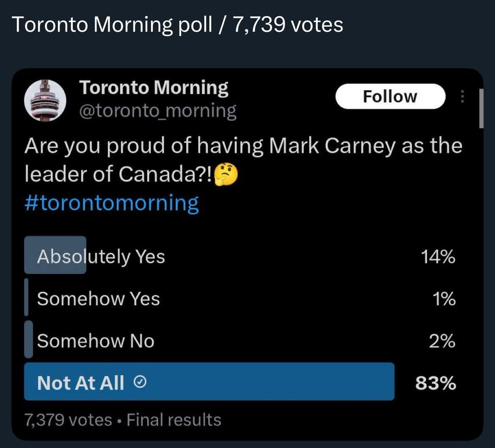The image size is (495, 448).
Task: Click the 2% result percentage
Action: click(x=442, y=341)
